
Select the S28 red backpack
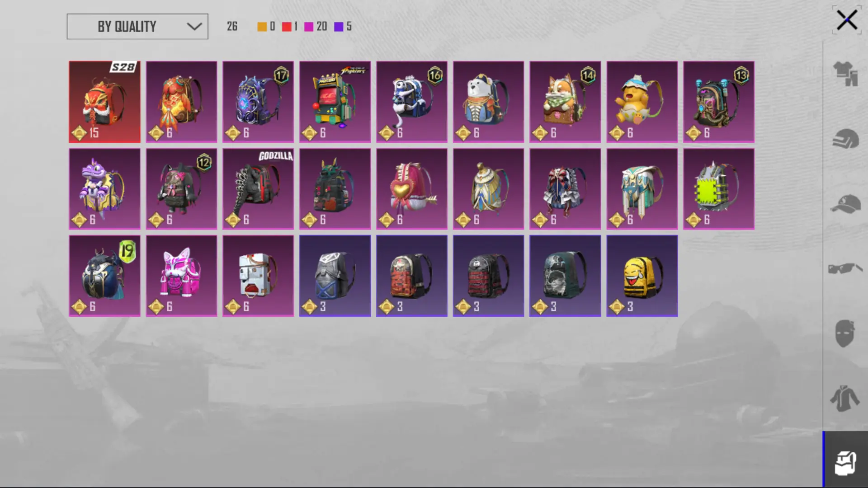click(x=104, y=102)
